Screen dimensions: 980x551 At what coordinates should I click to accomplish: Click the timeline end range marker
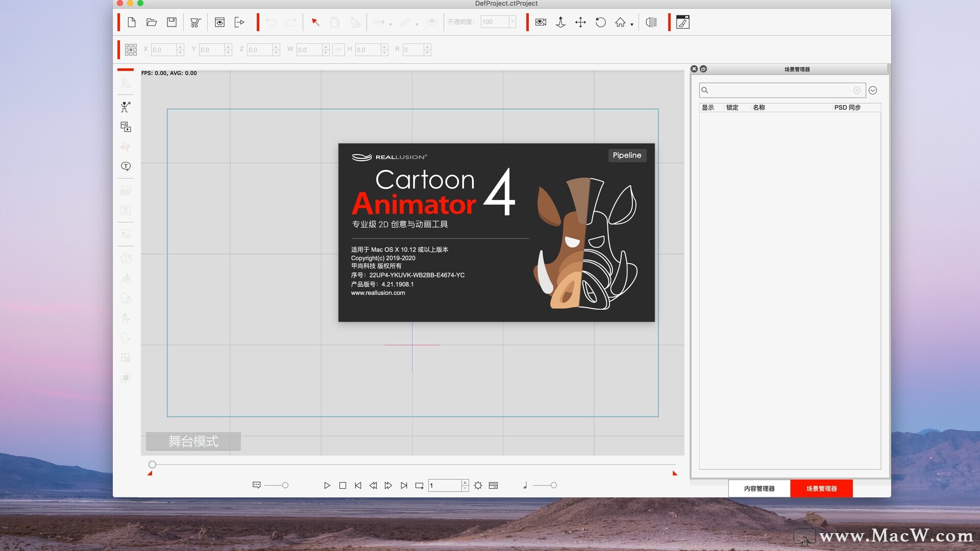675,473
